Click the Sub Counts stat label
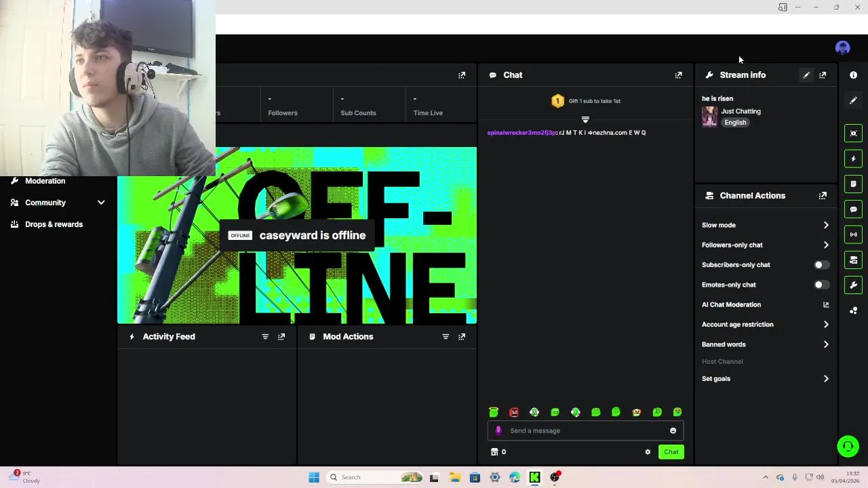Screen dimensions: 868x488 click(x=358, y=113)
